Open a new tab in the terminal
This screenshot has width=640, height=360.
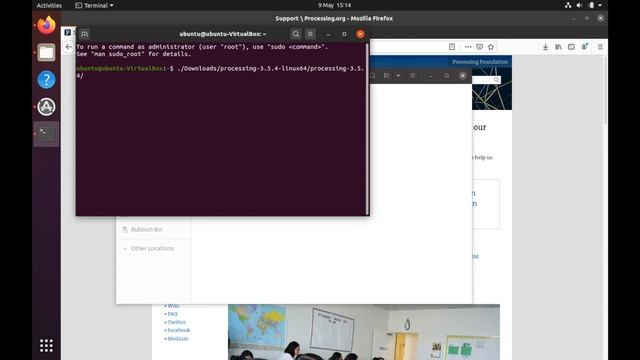pos(84,34)
